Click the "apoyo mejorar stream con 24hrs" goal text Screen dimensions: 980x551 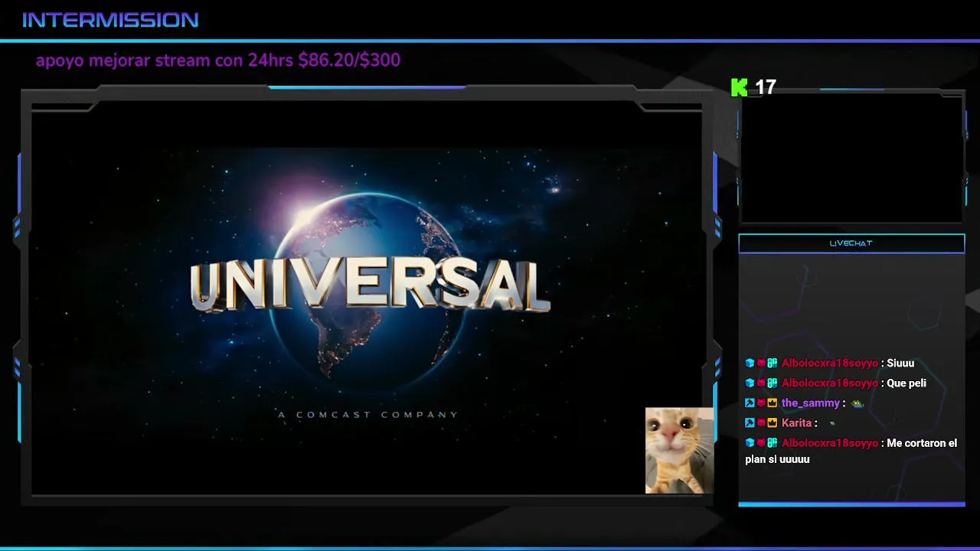click(218, 60)
